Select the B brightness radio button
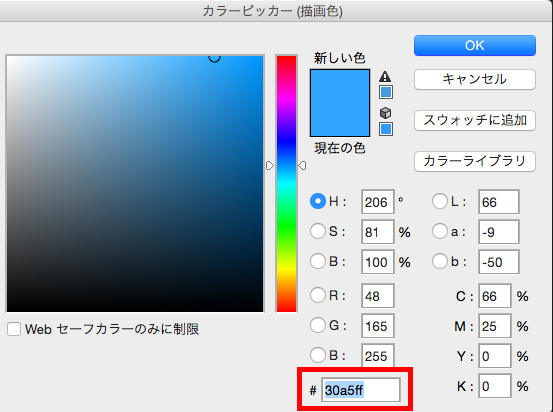Image resolution: width=553 pixels, height=412 pixels. tap(318, 261)
